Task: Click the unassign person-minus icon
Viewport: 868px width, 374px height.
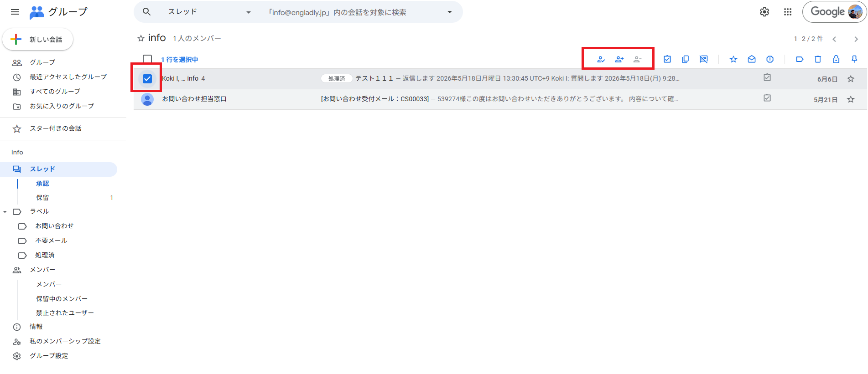Action: click(638, 59)
